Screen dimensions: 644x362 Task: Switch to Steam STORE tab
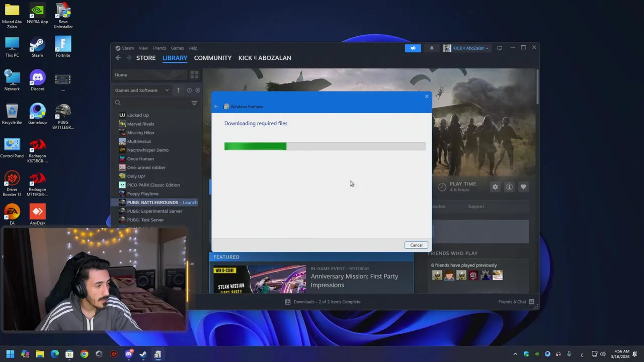(x=146, y=58)
